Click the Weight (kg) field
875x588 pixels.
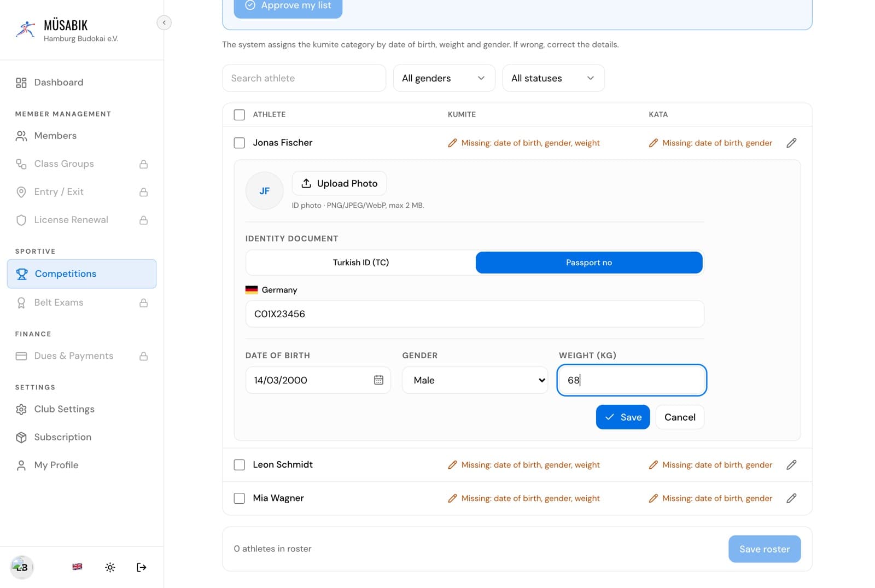pyautogui.click(x=632, y=380)
